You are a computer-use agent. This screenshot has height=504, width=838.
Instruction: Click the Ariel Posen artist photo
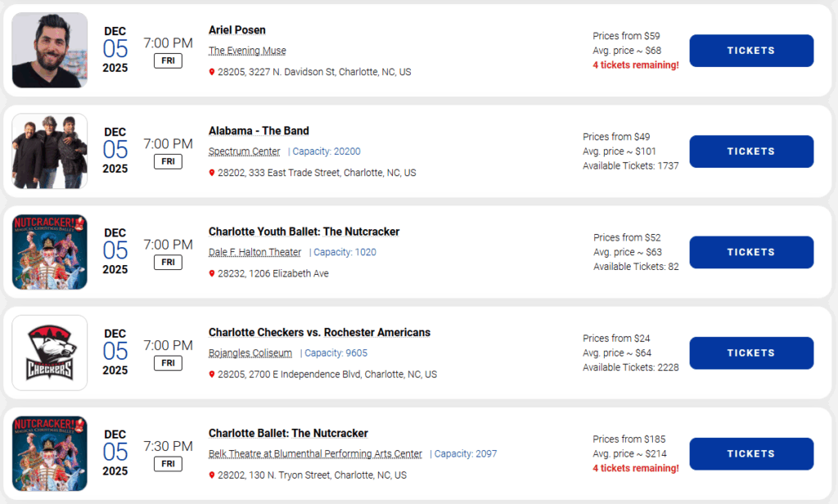[x=50, y=50]
